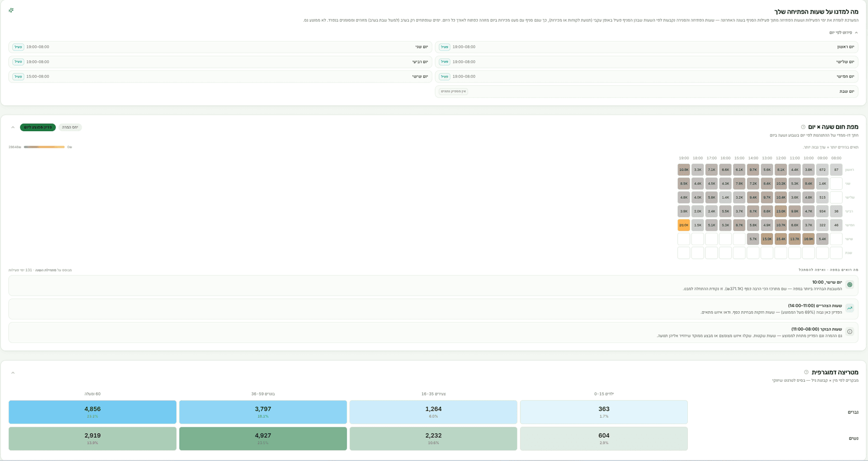The width and height of the screenshot is (868, 461).
Task: Click the sparkle AI icon in top-left corner
Action: (11, 10)
